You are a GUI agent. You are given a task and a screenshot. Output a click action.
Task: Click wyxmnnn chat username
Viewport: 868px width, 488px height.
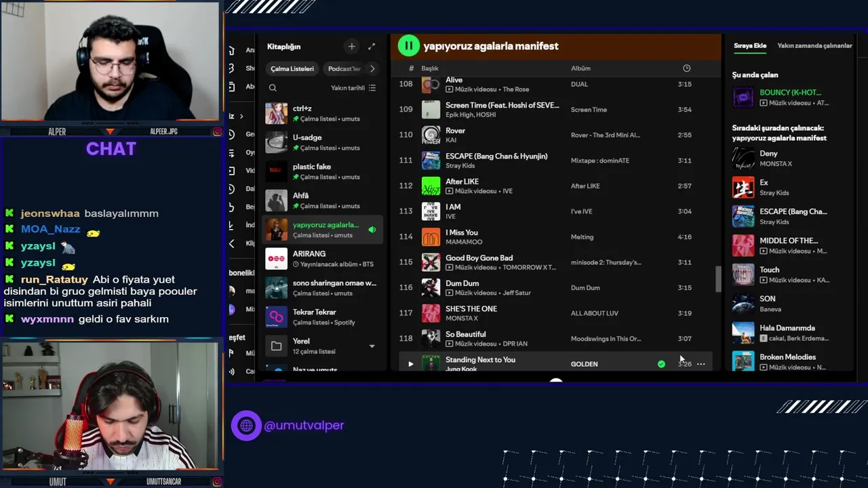tap(47, 319)
